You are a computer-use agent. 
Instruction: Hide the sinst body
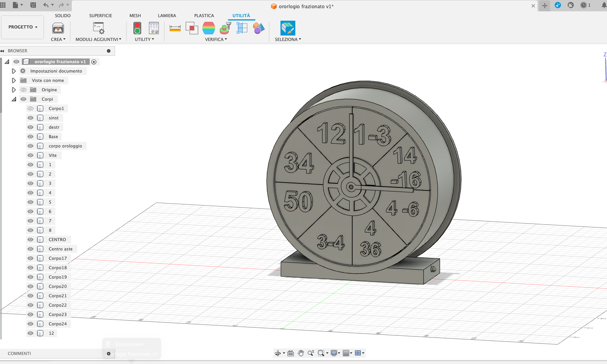click(30, 118)
